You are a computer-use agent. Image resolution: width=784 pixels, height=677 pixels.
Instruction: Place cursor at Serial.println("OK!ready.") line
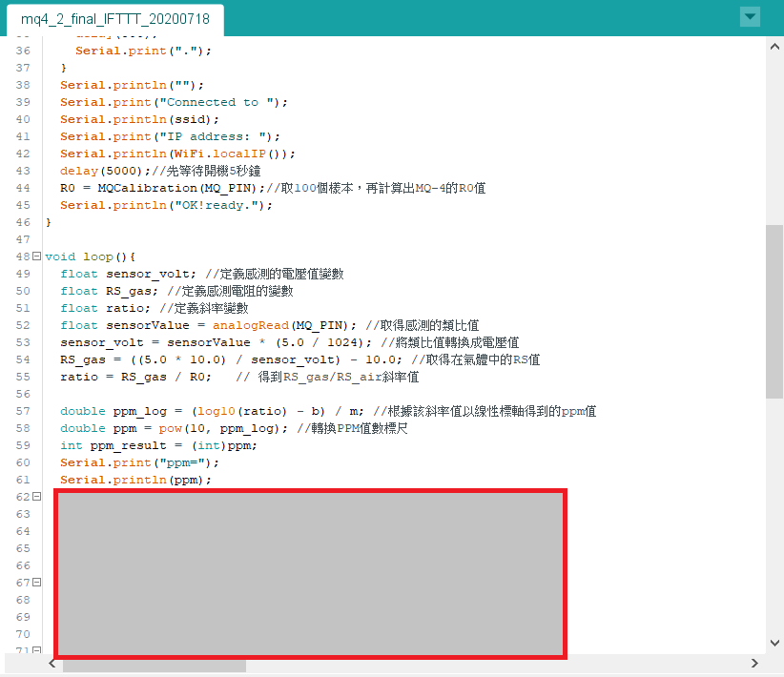(x=167, y=206)
